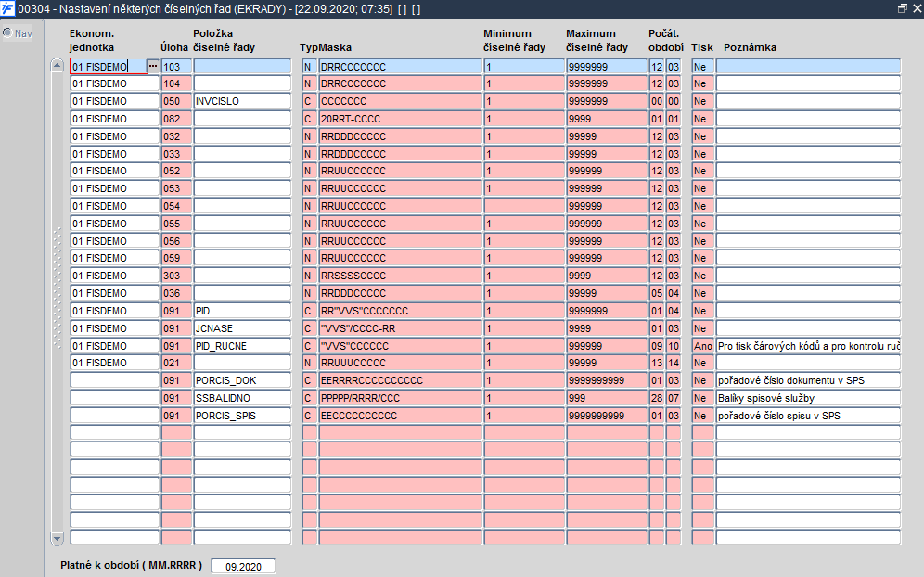
Task: Click the Platné k období field 09.2020
Action: pyautogui.click(x=243, y=567)
